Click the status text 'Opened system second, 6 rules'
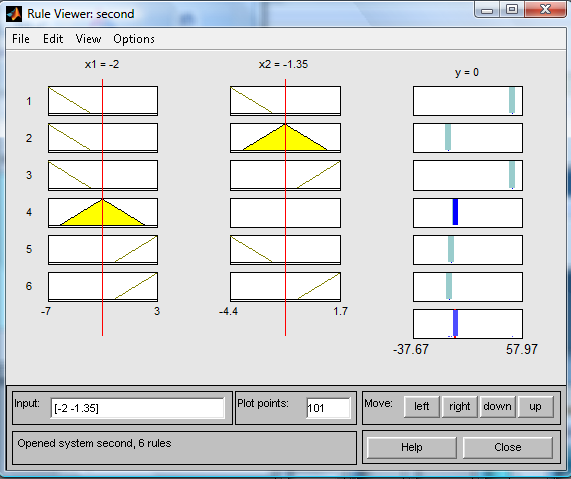Image resolution: width=571 pixels, height=479 pixels. pos(94,443)
